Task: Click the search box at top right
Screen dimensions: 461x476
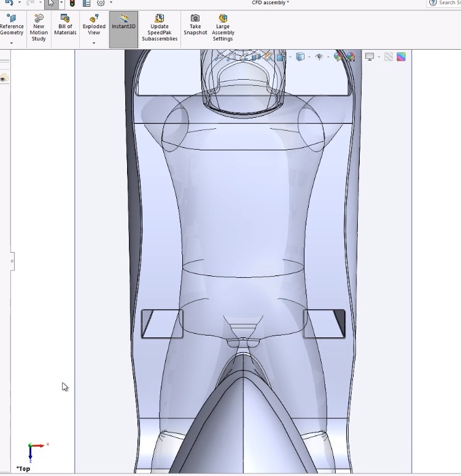Action: pos(446,3)
